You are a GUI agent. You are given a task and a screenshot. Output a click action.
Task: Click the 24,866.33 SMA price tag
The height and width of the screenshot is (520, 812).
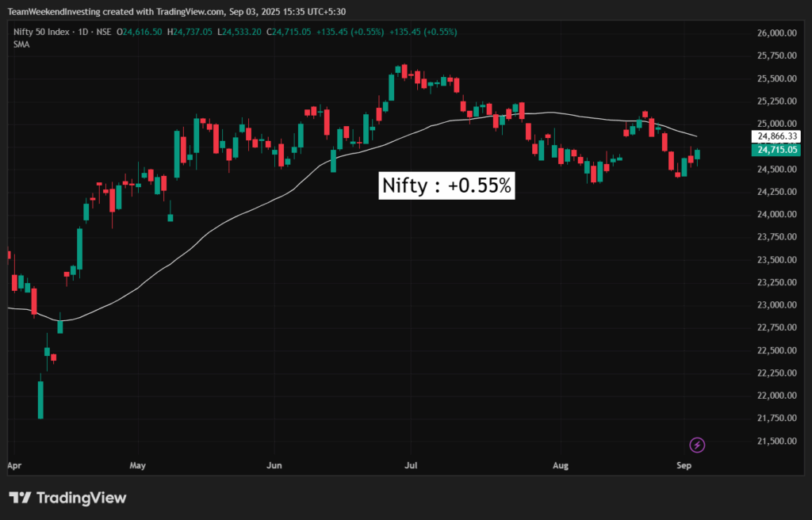tap(776, 136)
